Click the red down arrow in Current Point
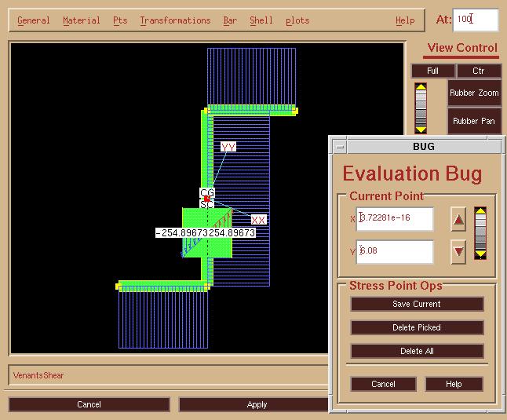507x420 pixels. coord(459,252)
